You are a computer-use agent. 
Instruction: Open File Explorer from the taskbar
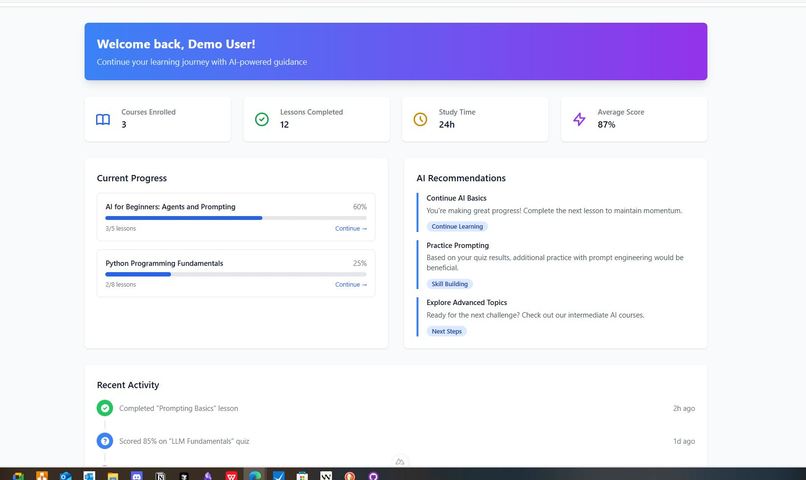[x=113, y=475]
